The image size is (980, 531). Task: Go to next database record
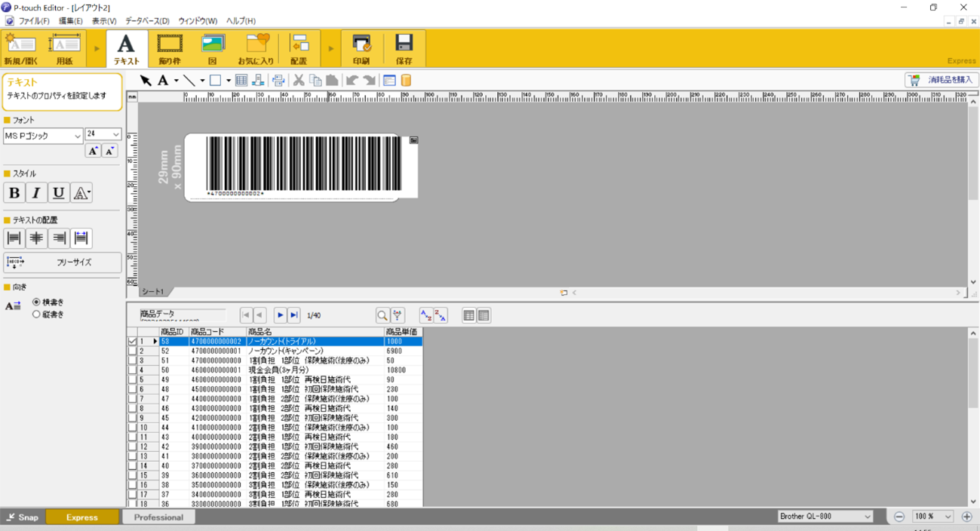(280, 315)
